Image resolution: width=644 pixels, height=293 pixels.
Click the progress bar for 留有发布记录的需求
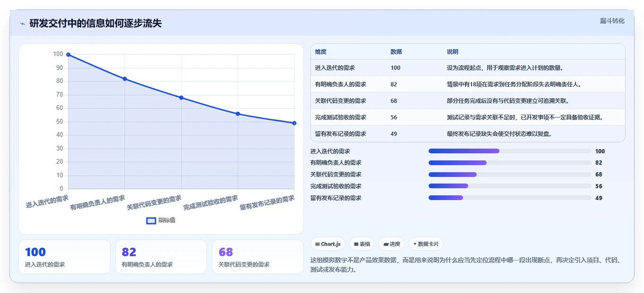click(510, 198)
